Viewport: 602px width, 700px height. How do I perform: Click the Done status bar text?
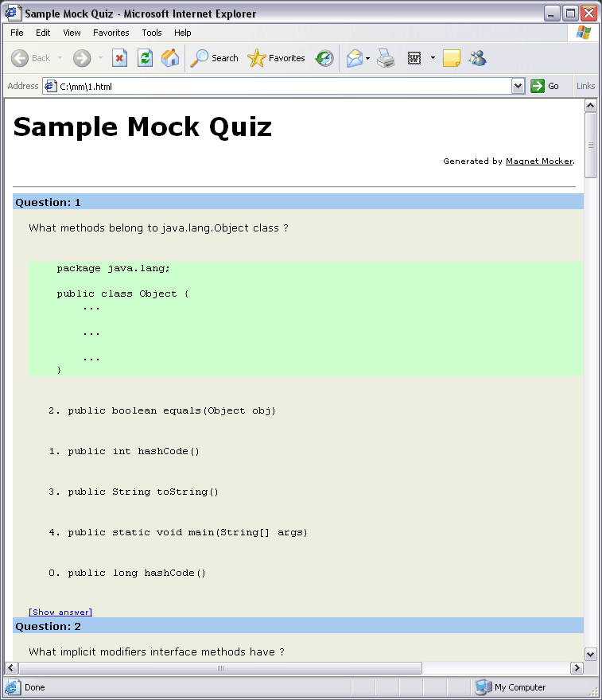(x=35, y=687)
